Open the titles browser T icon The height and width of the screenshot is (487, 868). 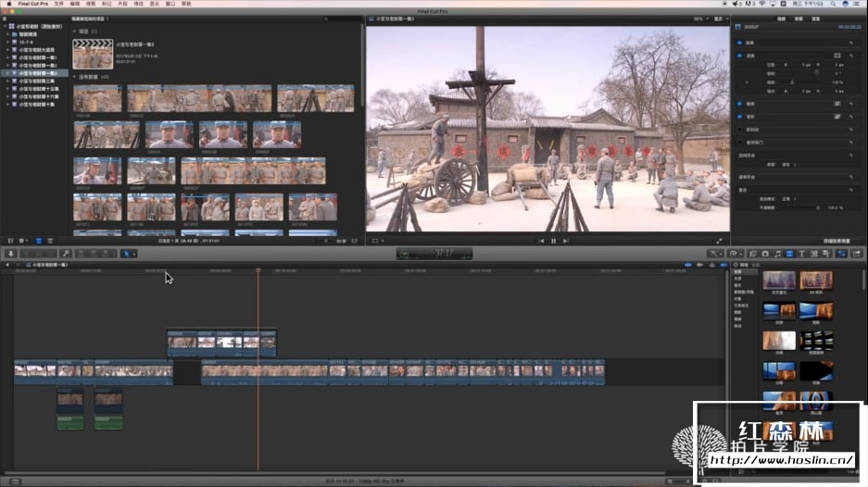pyautogui.click(x=801, y=254)
